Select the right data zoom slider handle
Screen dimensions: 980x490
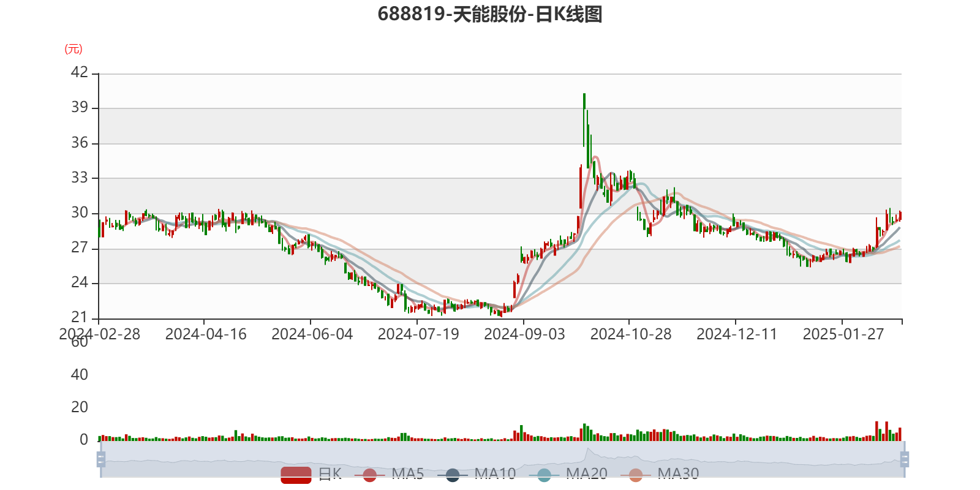click(905, 459)
